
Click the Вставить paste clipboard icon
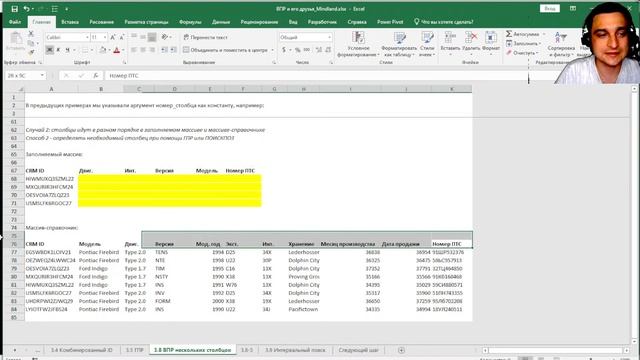tap(16, 39)
